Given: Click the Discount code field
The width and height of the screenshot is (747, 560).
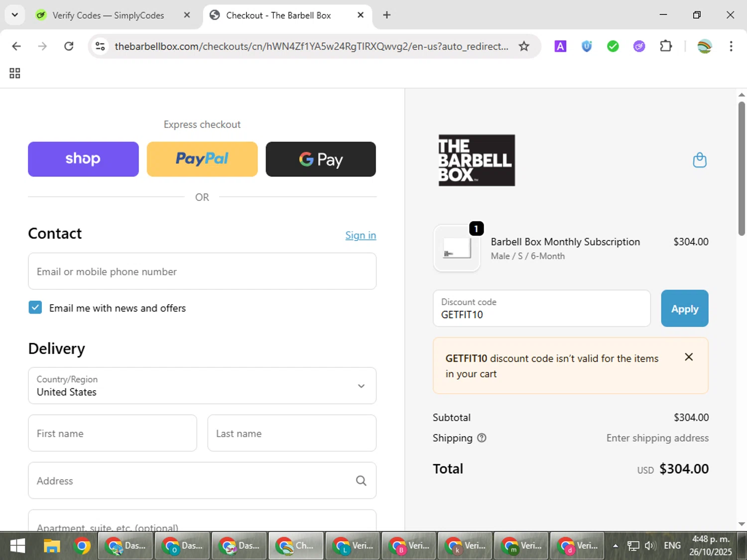Looking at the screenshot, I should coord(542,309).
